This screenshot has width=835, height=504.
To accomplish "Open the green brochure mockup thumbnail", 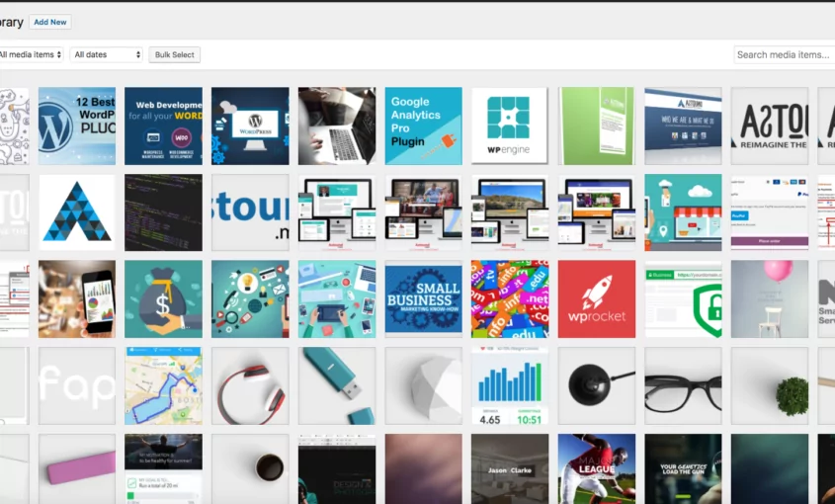I will pos(597,126).
